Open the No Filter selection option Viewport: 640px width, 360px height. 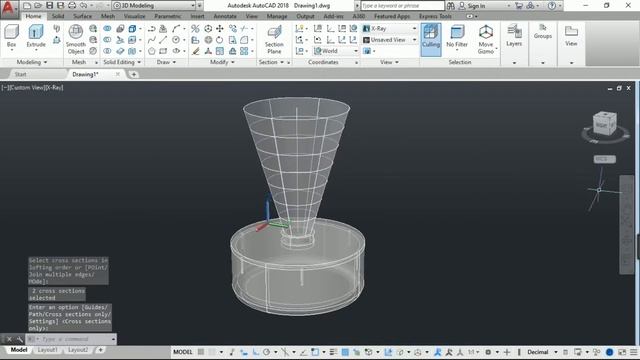point(457,36)
